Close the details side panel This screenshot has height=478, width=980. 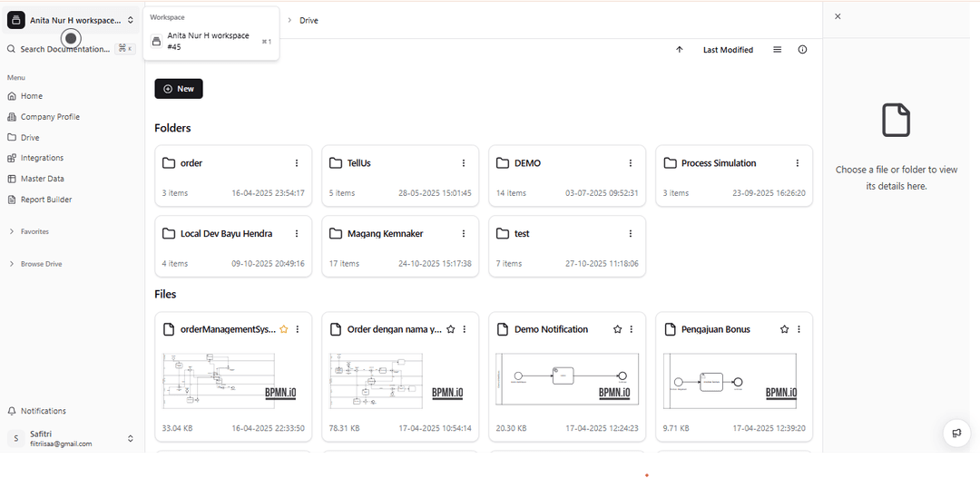838,16
